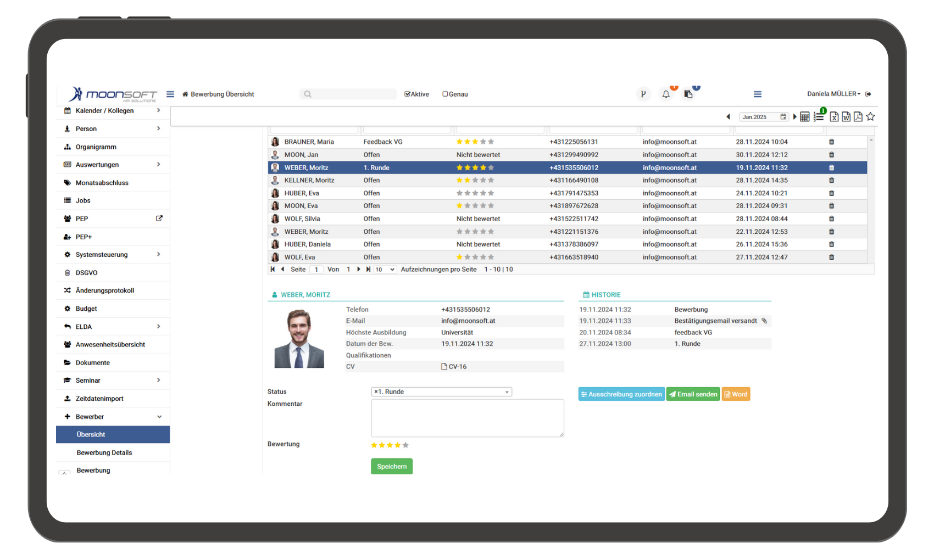The image size is (934, 560).
Task: Uncheck the Aktive checkbox
Action: click(x=408, y=94)
